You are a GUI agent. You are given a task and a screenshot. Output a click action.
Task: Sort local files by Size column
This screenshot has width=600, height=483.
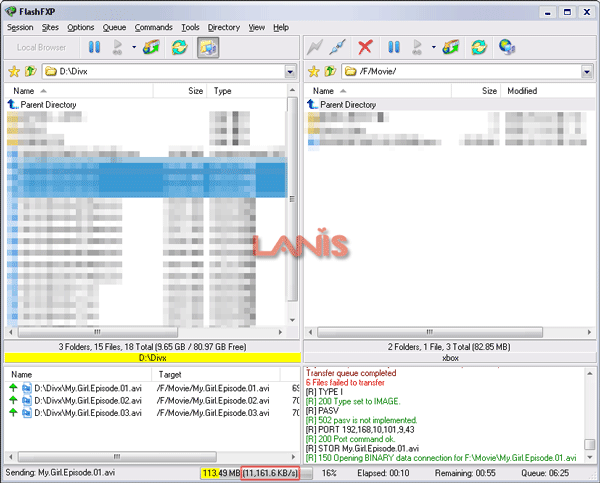coord(180,91)
